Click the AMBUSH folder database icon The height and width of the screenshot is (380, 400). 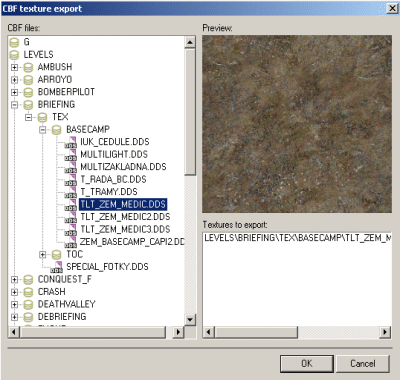point(28,67)
